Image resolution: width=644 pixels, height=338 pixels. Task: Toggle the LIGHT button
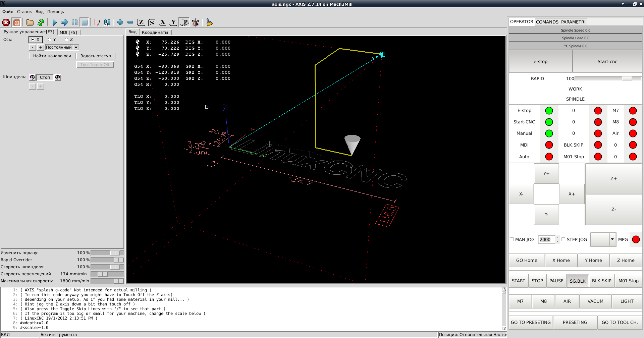(627, 301)
